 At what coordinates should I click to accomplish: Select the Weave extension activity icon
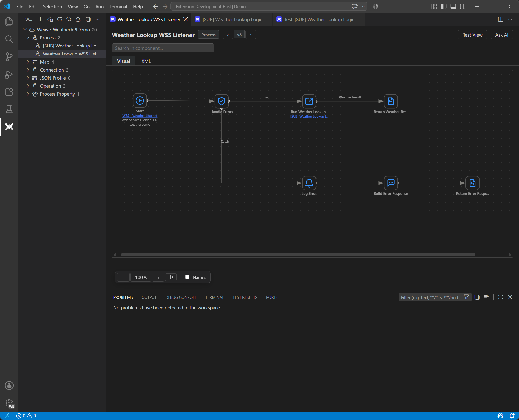point(9,127)
